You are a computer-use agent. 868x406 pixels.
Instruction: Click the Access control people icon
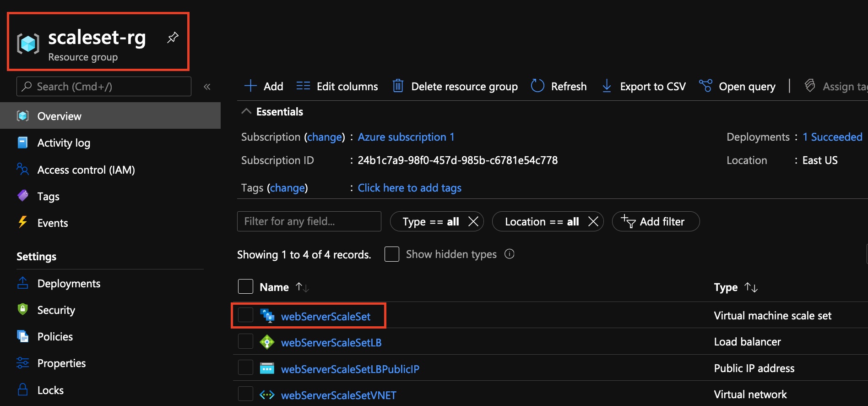(x=22, y=169)
